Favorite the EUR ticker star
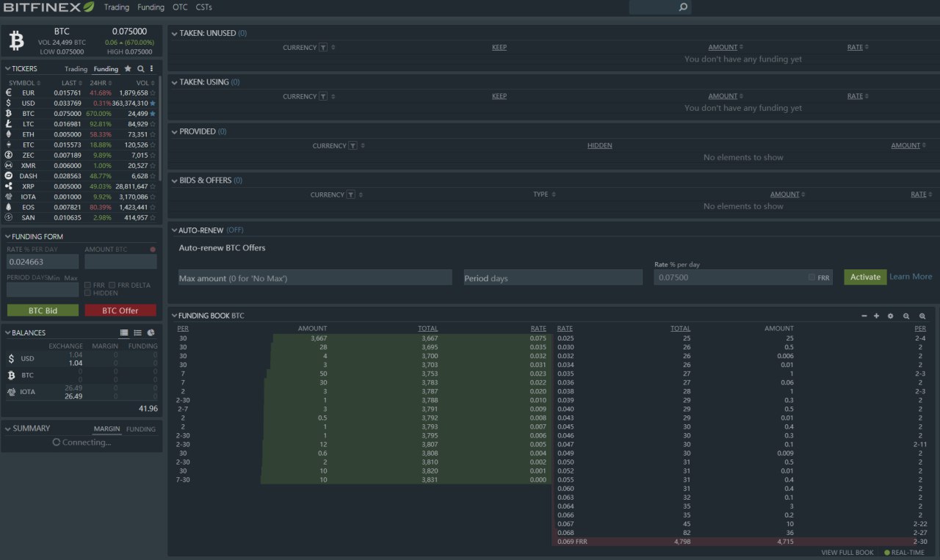 click(153, 93)
